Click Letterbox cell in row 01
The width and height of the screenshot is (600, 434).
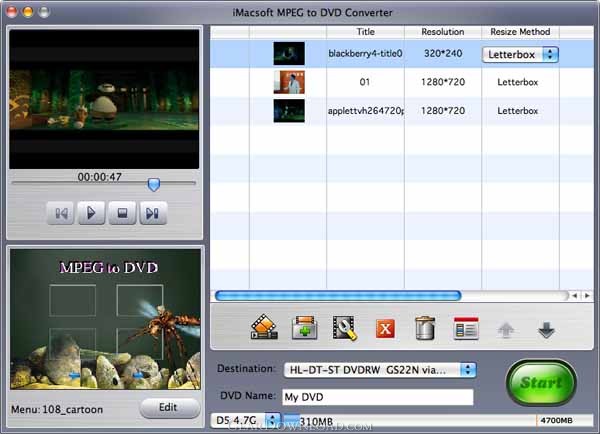coord(518,82)
